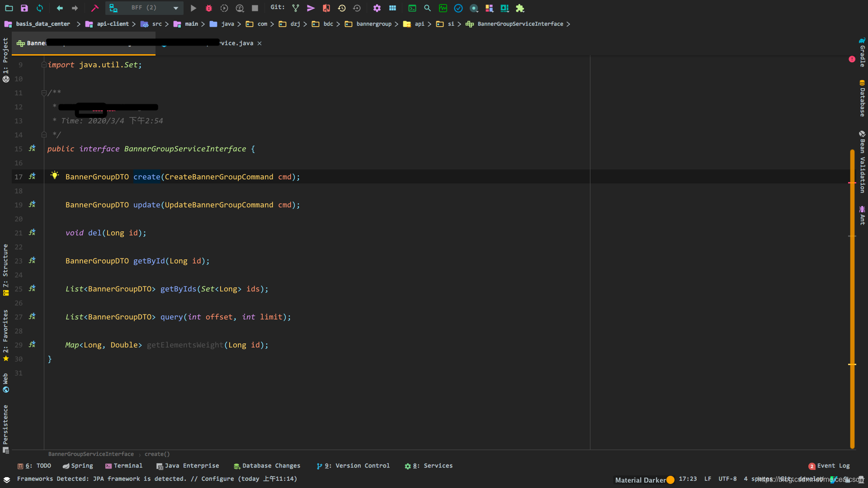This screenshot has height=488, width=868.
Task: Click the Build project hammer icon
Action: [94, 8]
